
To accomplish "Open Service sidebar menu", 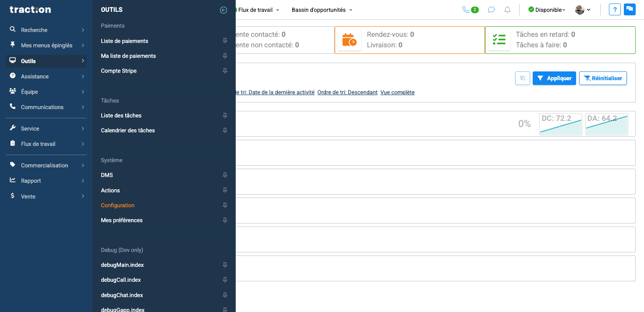I will click(46, 128).
